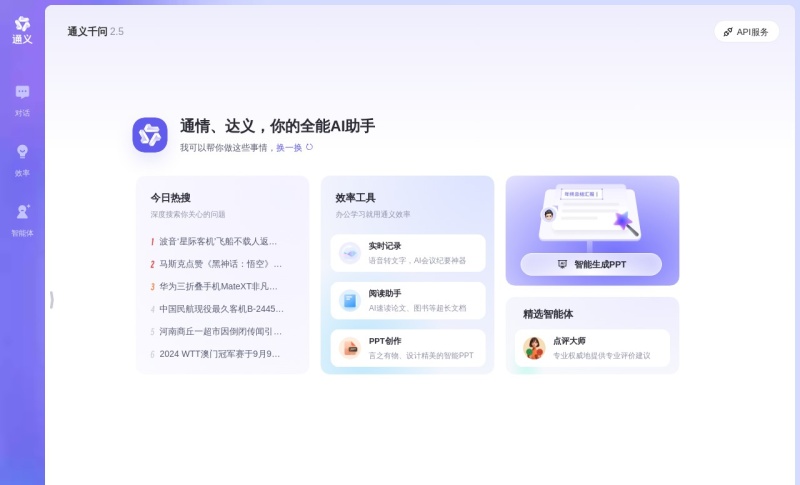Open the PPT创作 tool card

(x=408, y=348)
